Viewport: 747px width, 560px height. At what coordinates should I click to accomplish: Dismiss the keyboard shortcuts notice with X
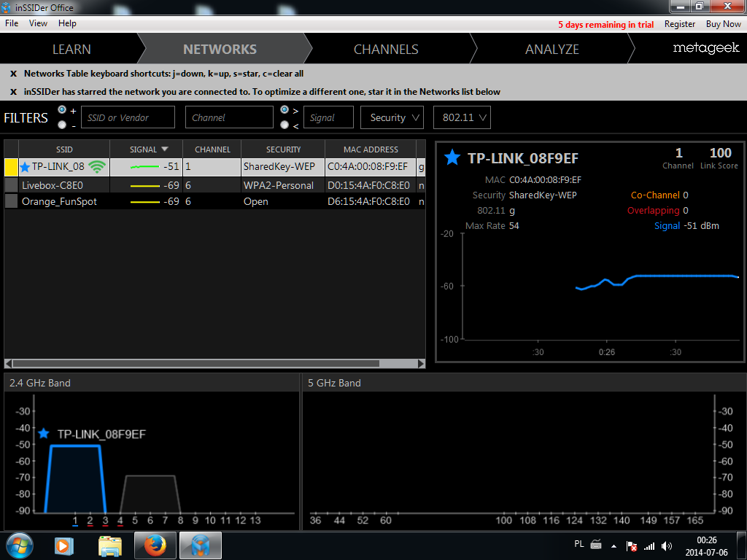click(13, 74)
